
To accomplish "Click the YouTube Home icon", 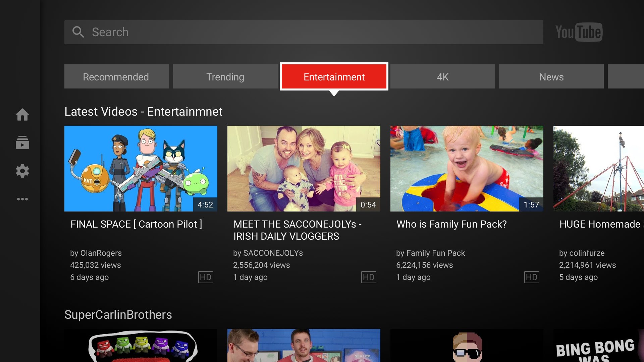I will (x=22, y=114).
